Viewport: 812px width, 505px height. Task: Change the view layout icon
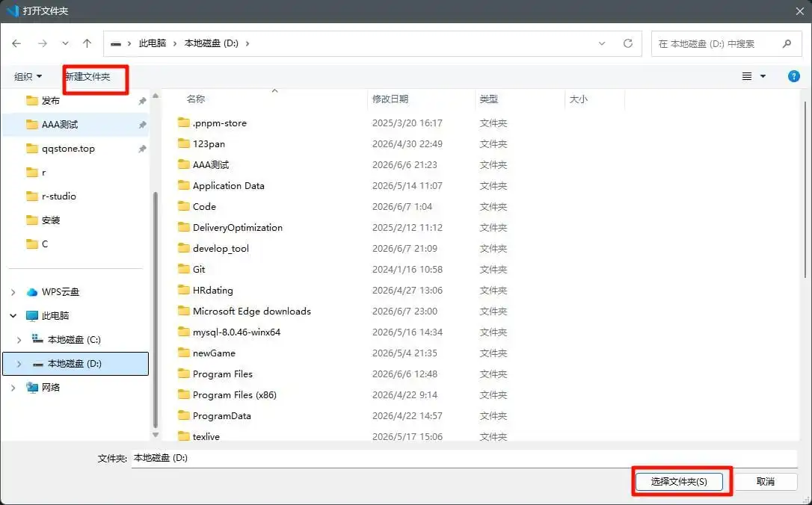click(x=747, y=77)
